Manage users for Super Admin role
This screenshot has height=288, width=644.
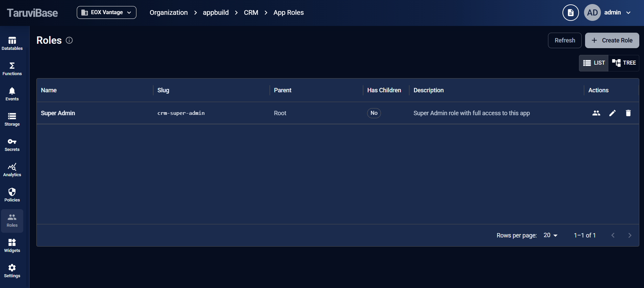[596, 113]
